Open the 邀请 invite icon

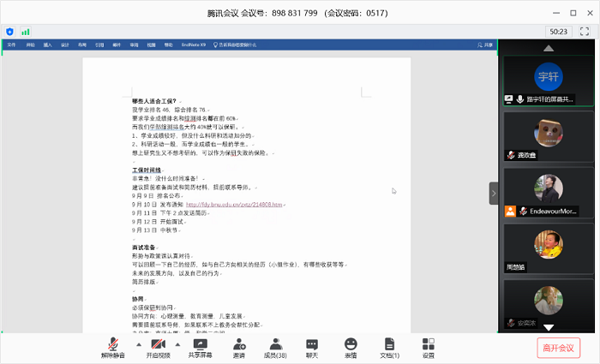click(237, 346)
